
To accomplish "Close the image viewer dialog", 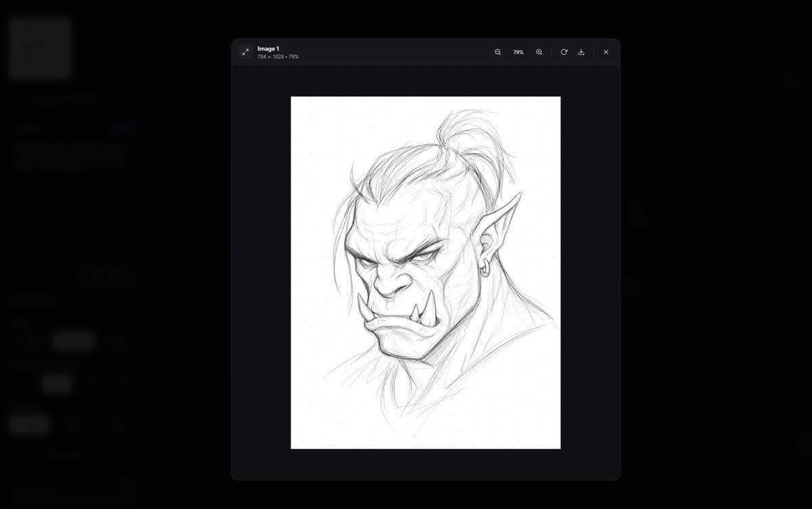I will pyautogui.click(x=606, y=52).
